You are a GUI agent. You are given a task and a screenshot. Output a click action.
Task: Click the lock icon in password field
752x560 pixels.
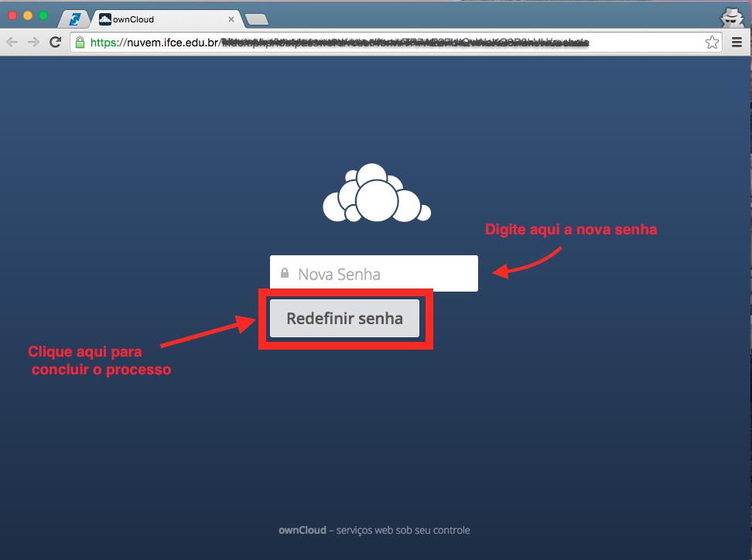click(285, 273)
